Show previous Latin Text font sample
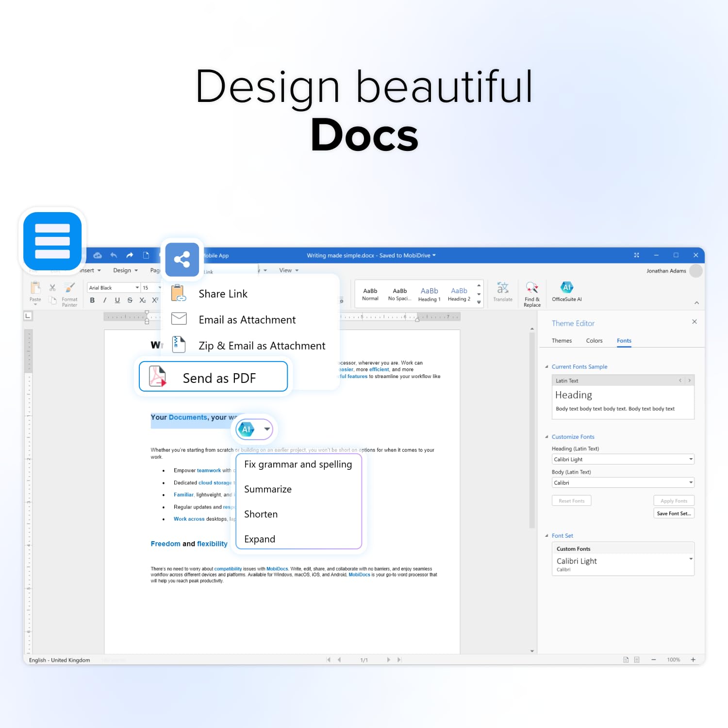 point(680,381)
